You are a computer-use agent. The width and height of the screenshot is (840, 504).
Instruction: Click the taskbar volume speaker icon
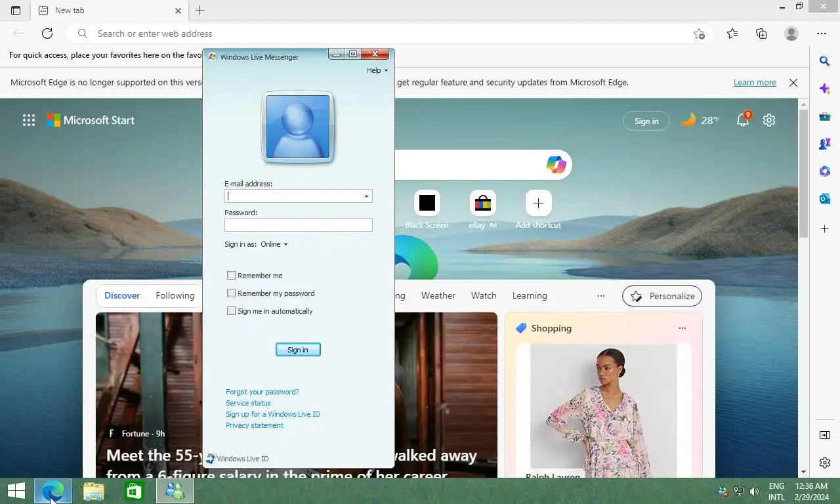754,491
